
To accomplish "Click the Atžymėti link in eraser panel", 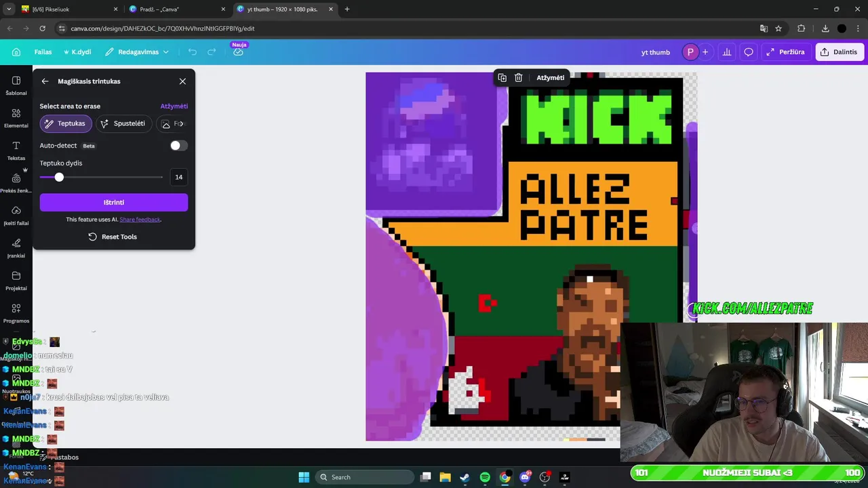I will [x=174, y=106].
